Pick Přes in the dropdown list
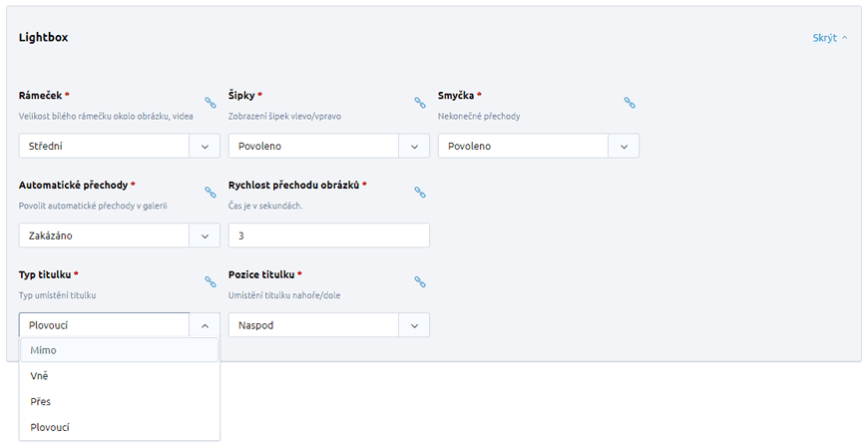868x448 pixels. point(120,401)
